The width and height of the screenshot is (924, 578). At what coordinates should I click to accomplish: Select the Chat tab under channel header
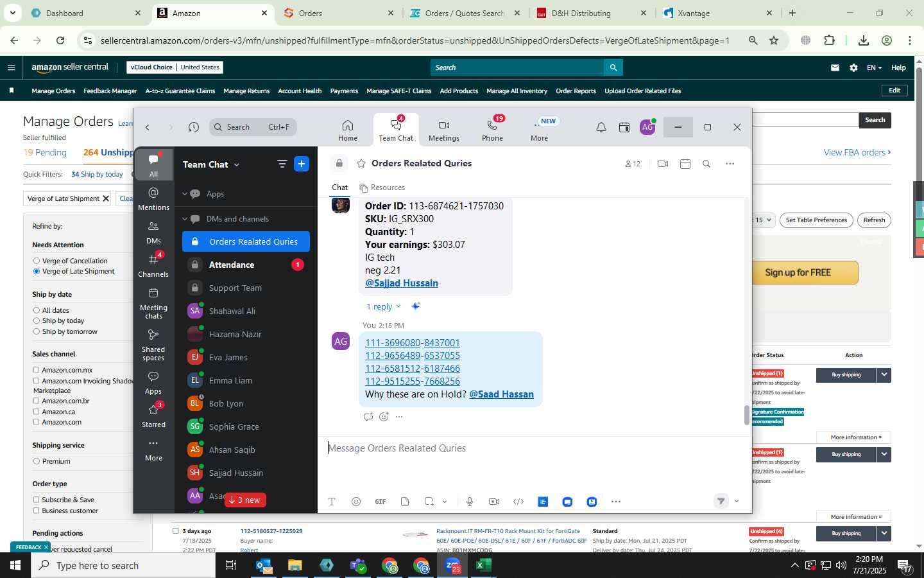click(339, 188)
